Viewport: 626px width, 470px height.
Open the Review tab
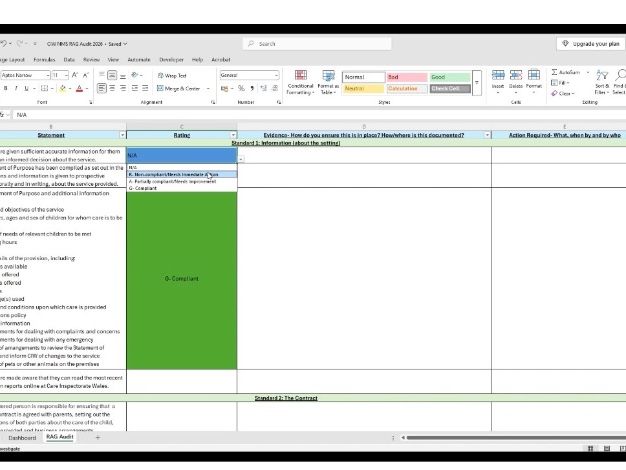pyautogui.click(x=91, y=60)
